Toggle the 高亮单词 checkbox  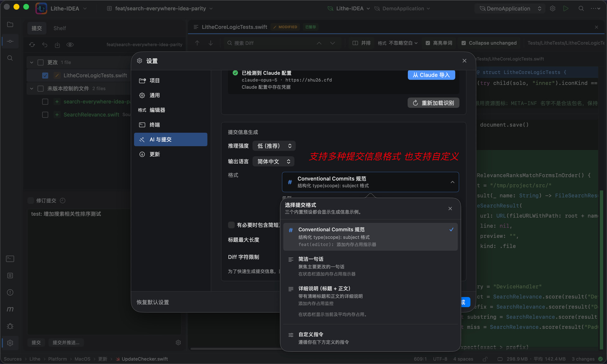click(428, 43)
